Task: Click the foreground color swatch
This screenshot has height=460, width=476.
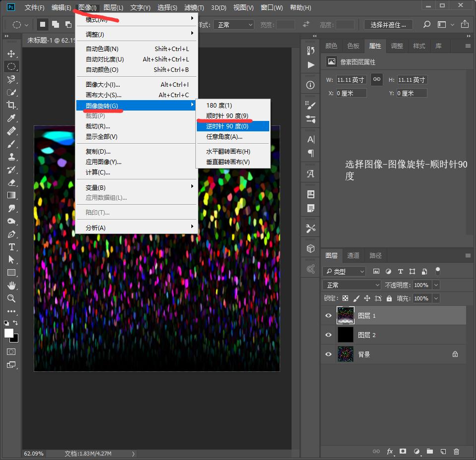Action: tap(9, 333)
